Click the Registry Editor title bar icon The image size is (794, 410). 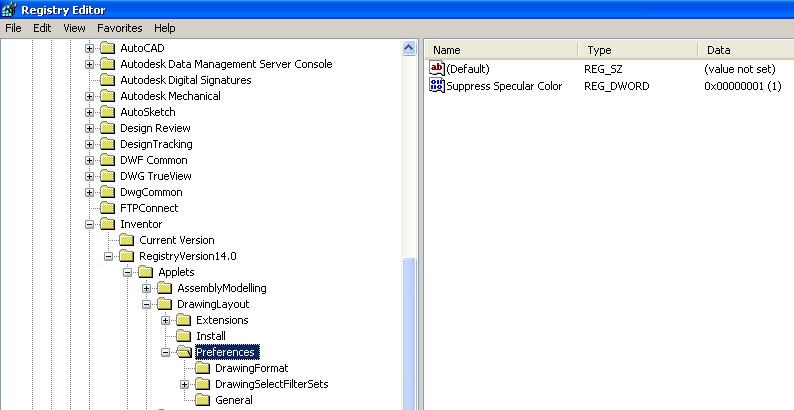point(9,9)
